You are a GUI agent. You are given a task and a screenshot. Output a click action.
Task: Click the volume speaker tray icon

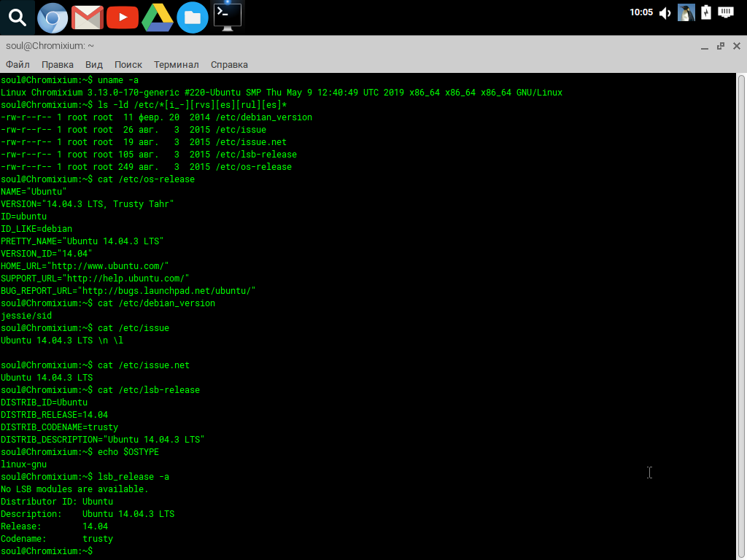[665, 13]
